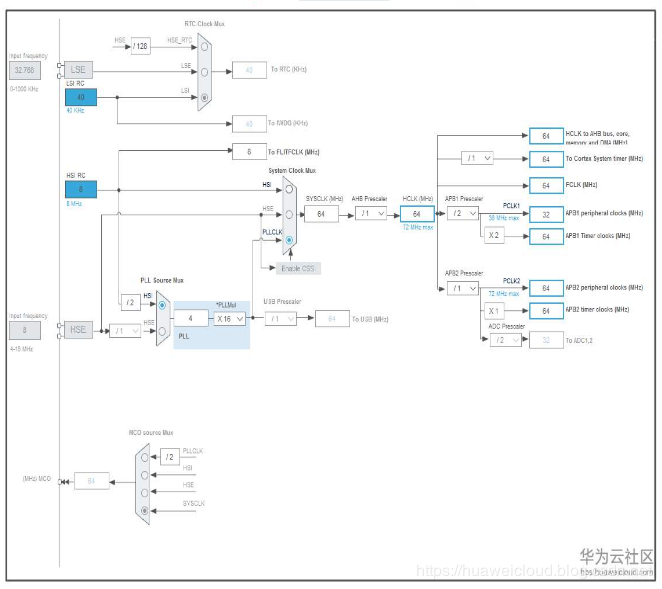The image size is (662, 589).
Task: Click the To IWDG (KHz) value box
Action: click(249, 124)
